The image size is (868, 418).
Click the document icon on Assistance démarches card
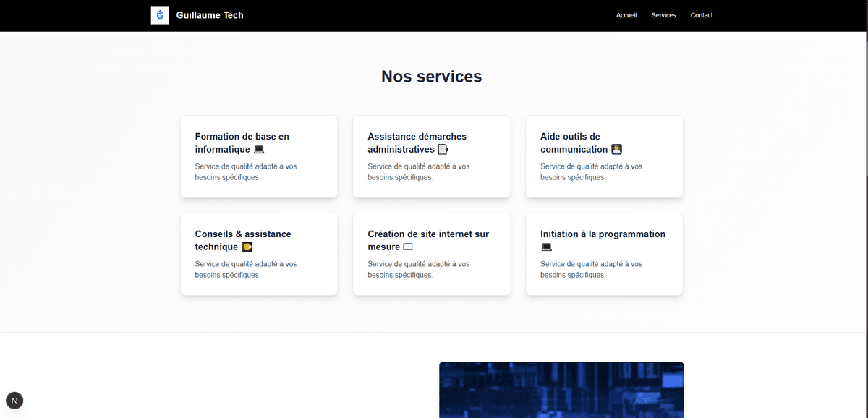(442, 149)
